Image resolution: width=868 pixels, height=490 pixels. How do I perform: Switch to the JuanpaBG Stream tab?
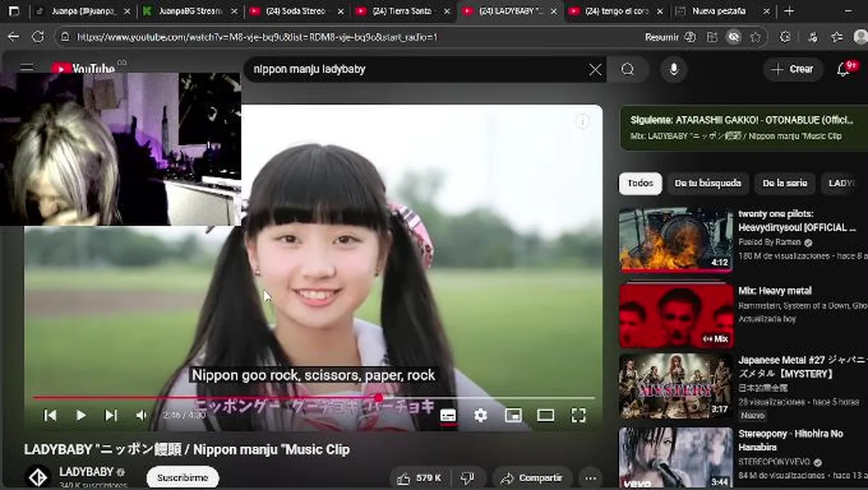[x=190, y=11]
